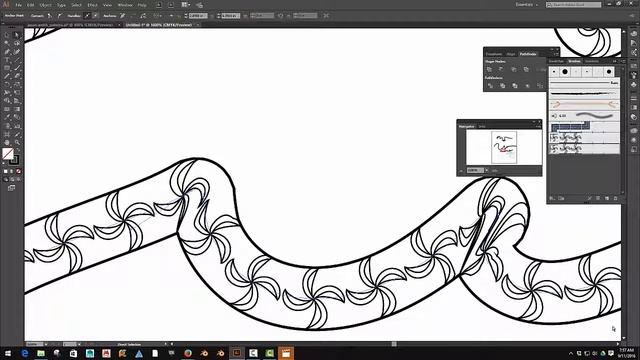Open Navigator zoom level dropdown

tap(487, 170)
